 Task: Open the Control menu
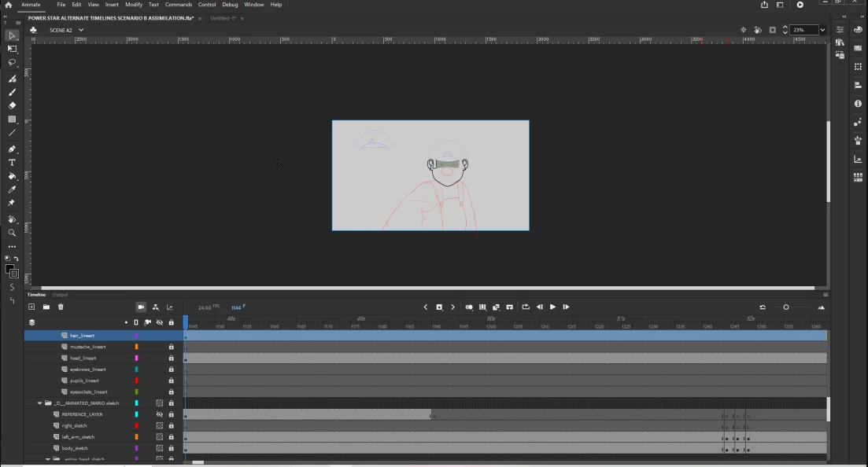tap(207, 5)
